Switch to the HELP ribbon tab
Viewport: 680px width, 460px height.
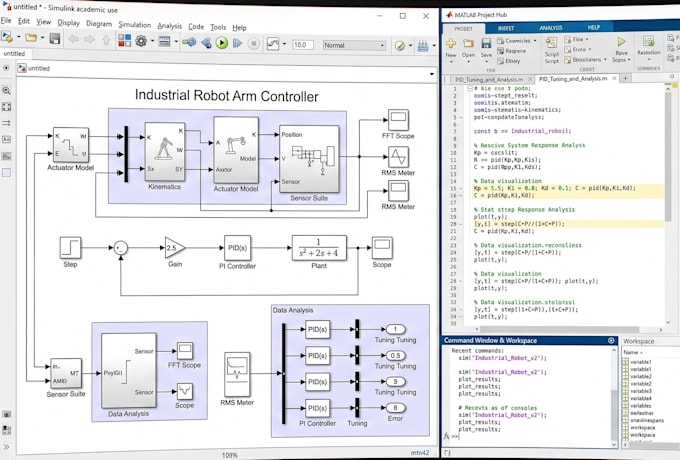[x=594, y=27]
